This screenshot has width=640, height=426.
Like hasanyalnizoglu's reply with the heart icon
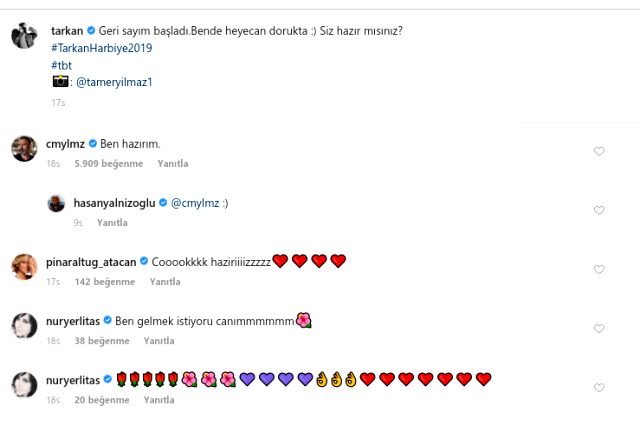point(599,210)
